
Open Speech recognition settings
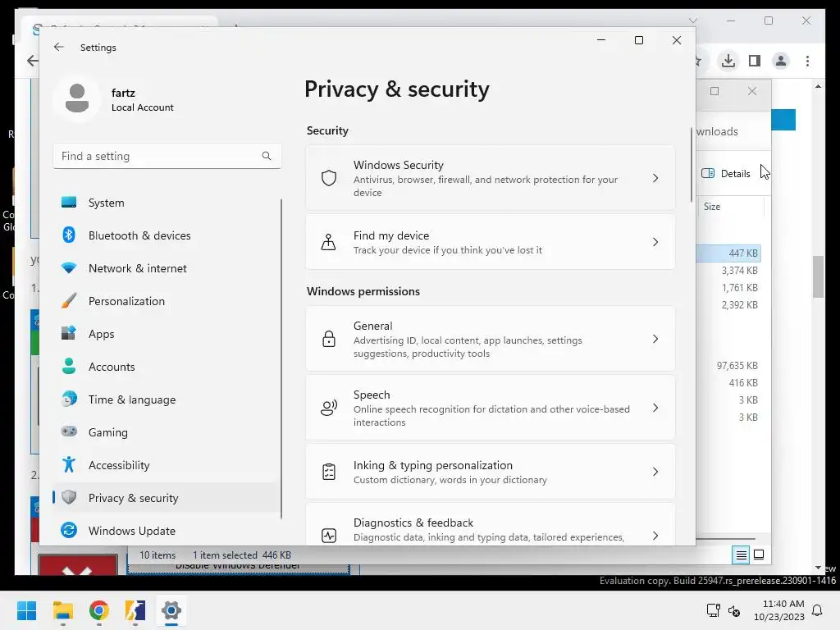(x=491, y=408)
